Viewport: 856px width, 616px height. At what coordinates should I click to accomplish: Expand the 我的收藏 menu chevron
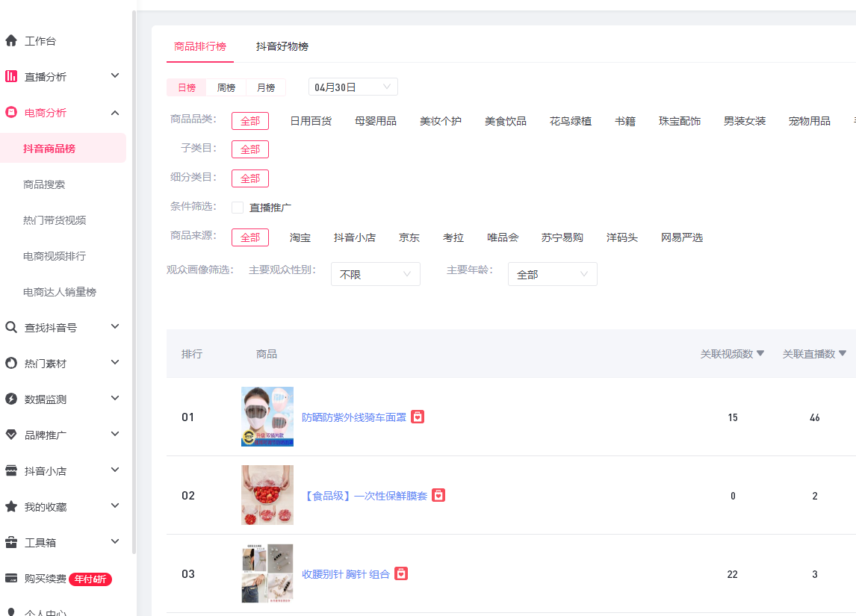(114, 505)
